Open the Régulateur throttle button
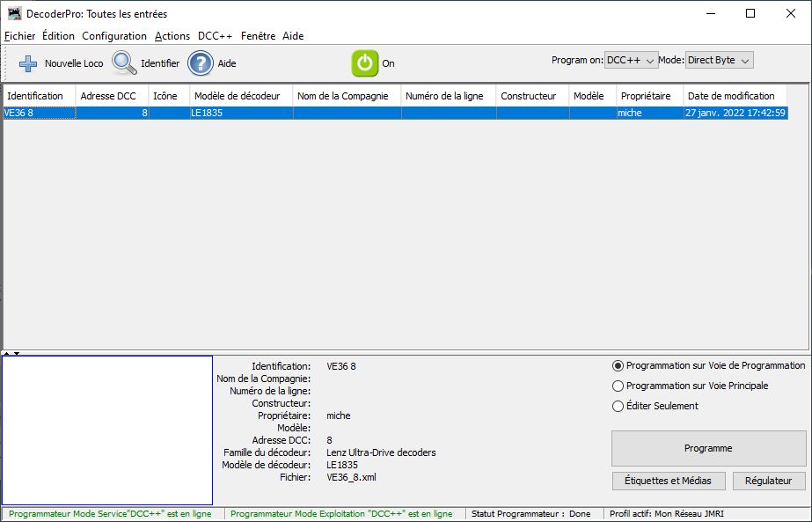Viewport: 812px width, 522px height. coord(769,481)
